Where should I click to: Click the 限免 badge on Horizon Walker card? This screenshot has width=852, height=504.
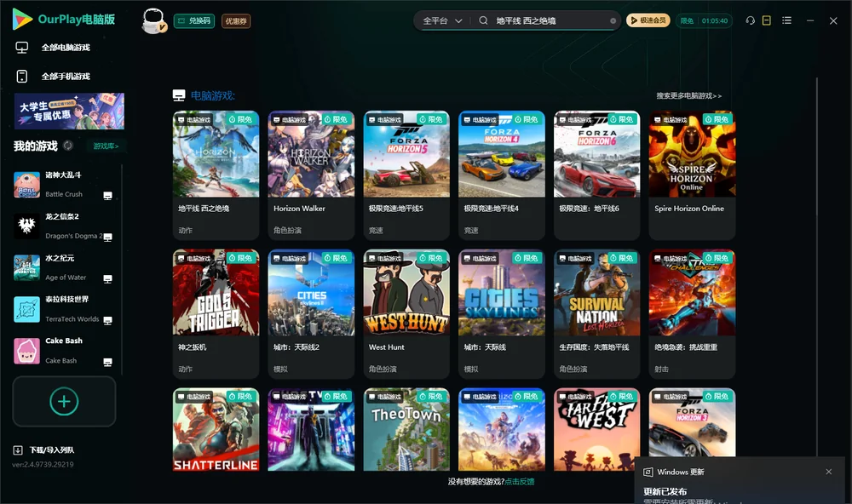click(x=336, y=119)
